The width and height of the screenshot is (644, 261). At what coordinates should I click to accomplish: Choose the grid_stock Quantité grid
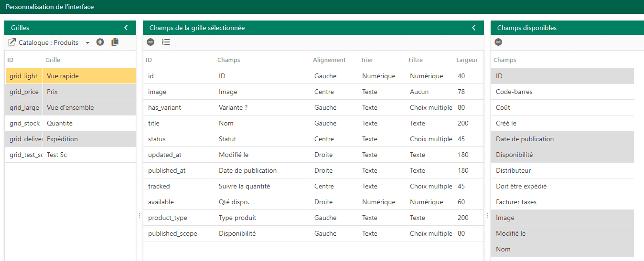pos(70,123)
